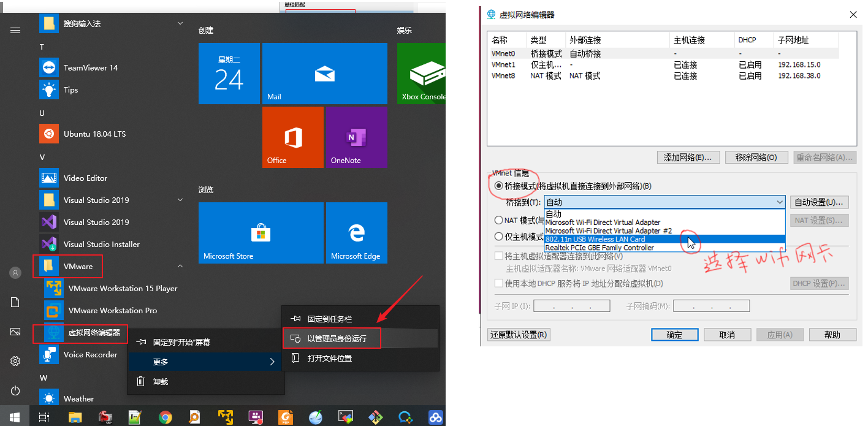
Task: Open the Mail tile
Action: click(325, 74)
